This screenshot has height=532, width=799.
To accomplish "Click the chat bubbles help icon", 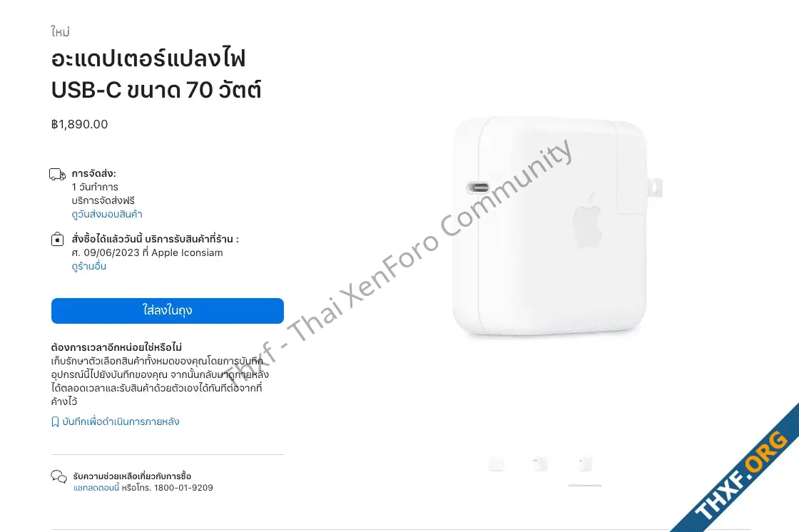I will click(x=58, y=476).
